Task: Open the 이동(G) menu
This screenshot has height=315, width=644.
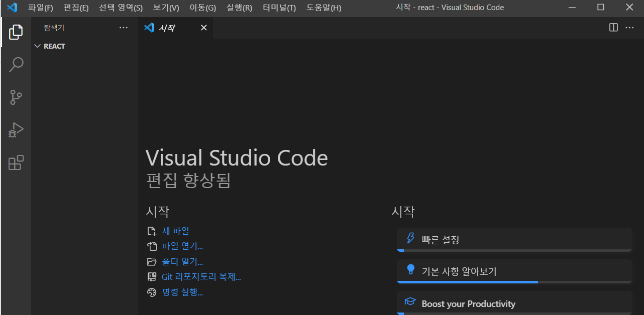Action: tap(202, 8)
